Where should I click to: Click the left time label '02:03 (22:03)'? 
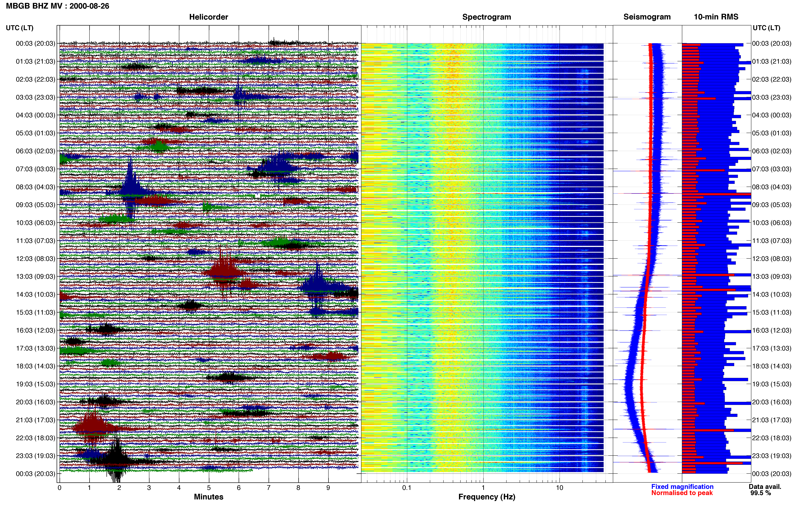35,79
